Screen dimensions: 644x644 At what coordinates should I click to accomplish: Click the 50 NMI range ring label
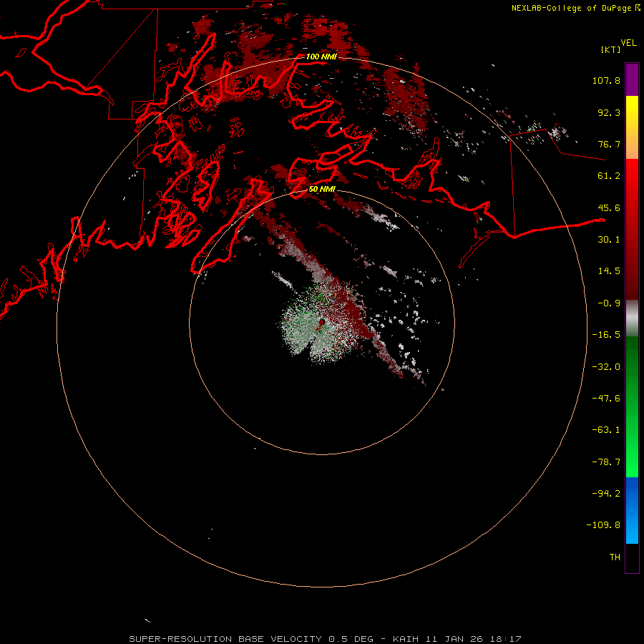pos(322,189)
